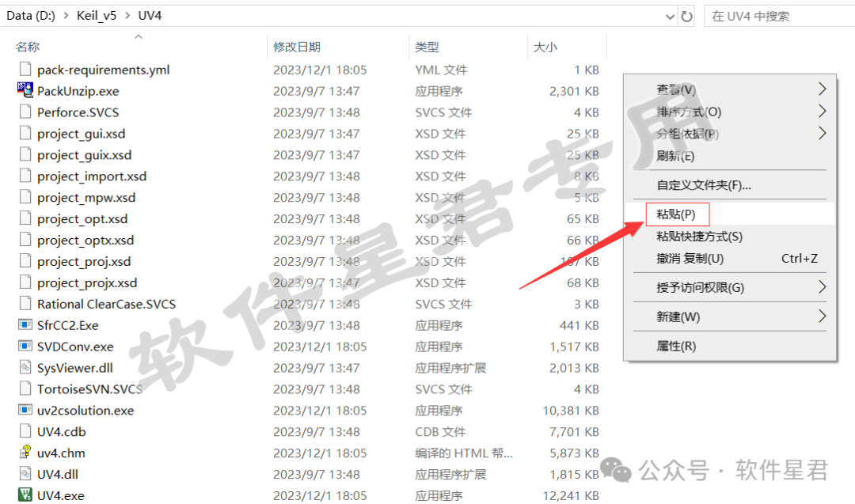Click the project_gui.xsd file icon
Screen dimensions: 855x504
[25, 133]
